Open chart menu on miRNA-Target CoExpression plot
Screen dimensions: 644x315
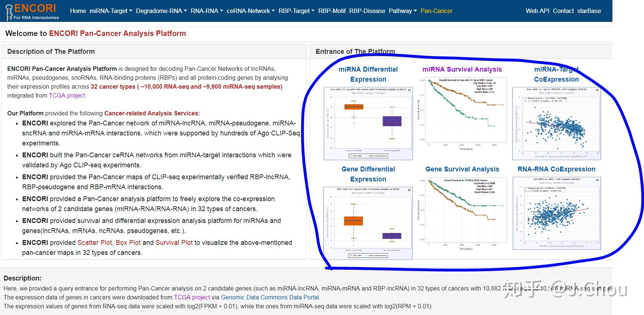(597, 90)
